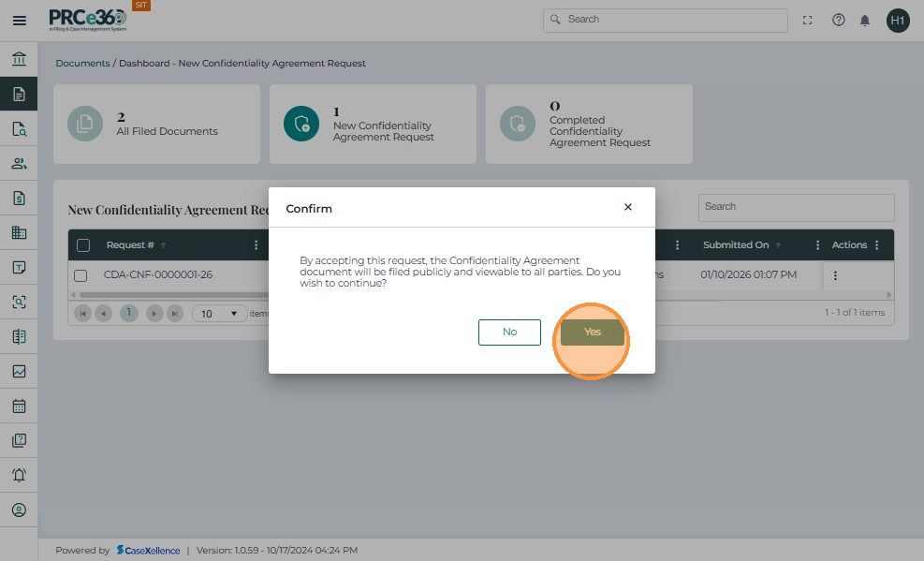
Task: Sort by Request # column
Action: (129, 245)
